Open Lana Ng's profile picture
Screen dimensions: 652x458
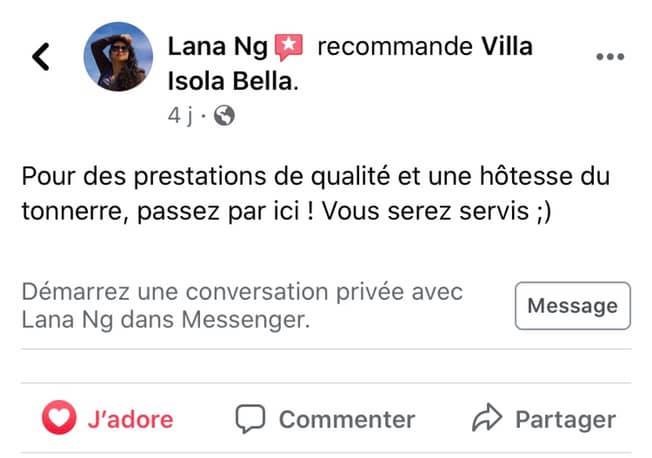[118, 57]
